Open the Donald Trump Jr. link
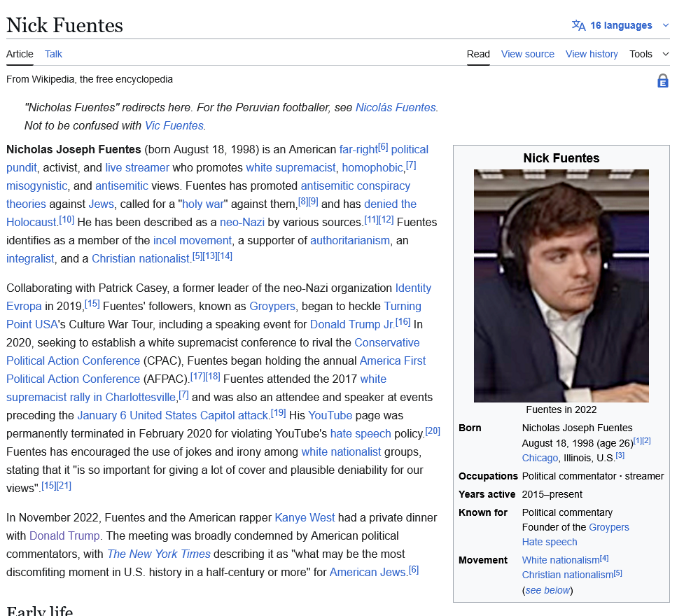The width and height of the screenshot is (684, 616). pos(352,325)
